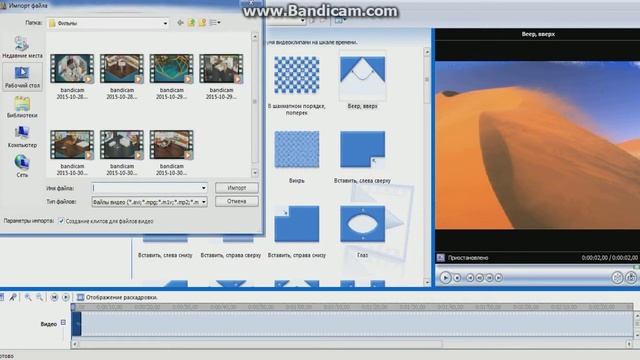Image resolution: width=640 pixels, height=360 pixels.
Task: Click Вставить, справа сверху transition label
Action: click(231, 255)
